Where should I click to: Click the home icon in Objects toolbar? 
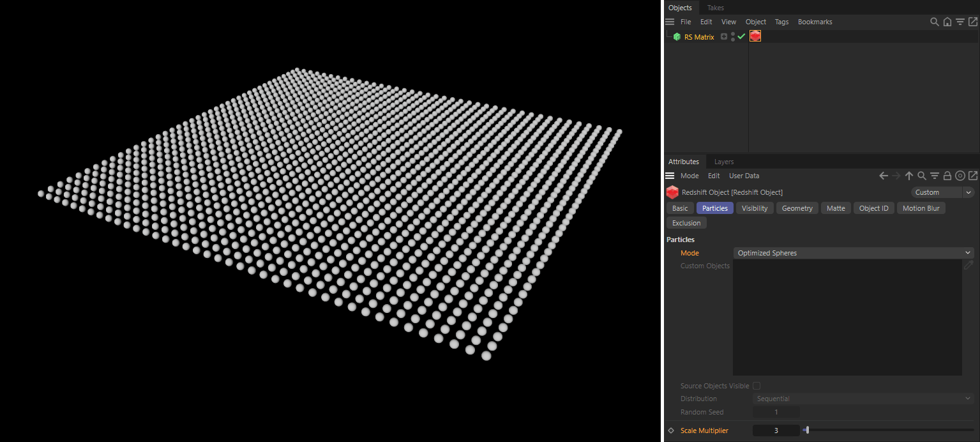click(x=947, y=21)
